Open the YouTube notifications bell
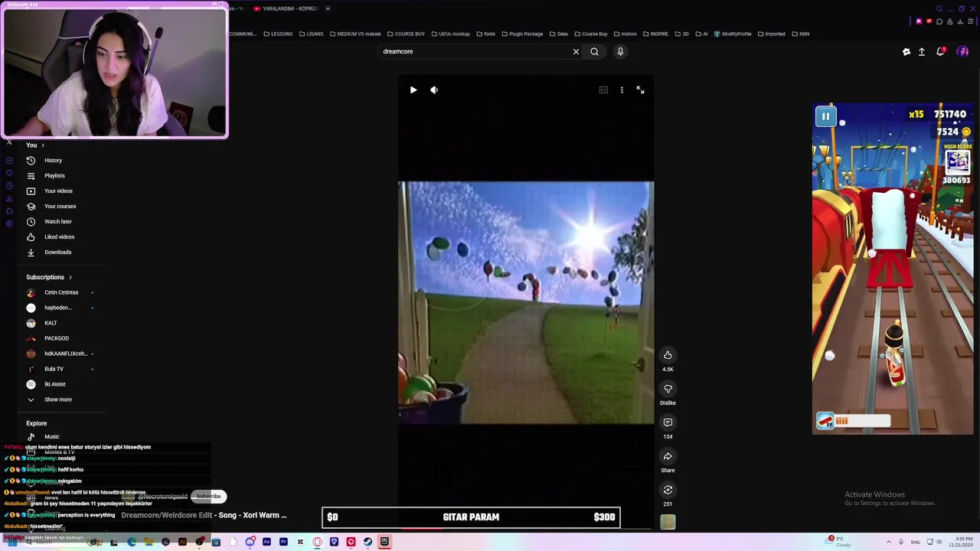This screenshot has height=551, width=980. pyautogui.click(x=940, y=51)
